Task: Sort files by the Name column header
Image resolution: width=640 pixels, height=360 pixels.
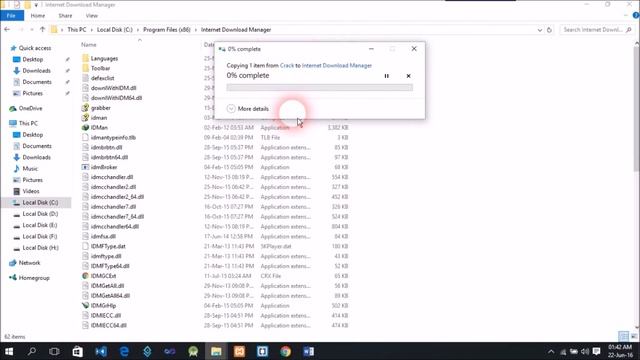Action: 89,44
